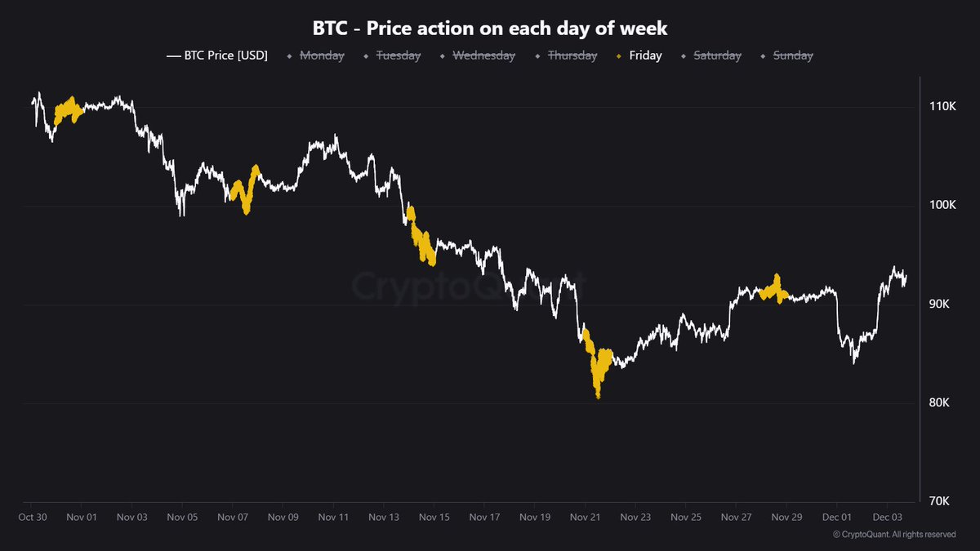Enable the Tuesday series in legend
The width and height of the screenshot is (980, 551).
(x=398, y=56)
